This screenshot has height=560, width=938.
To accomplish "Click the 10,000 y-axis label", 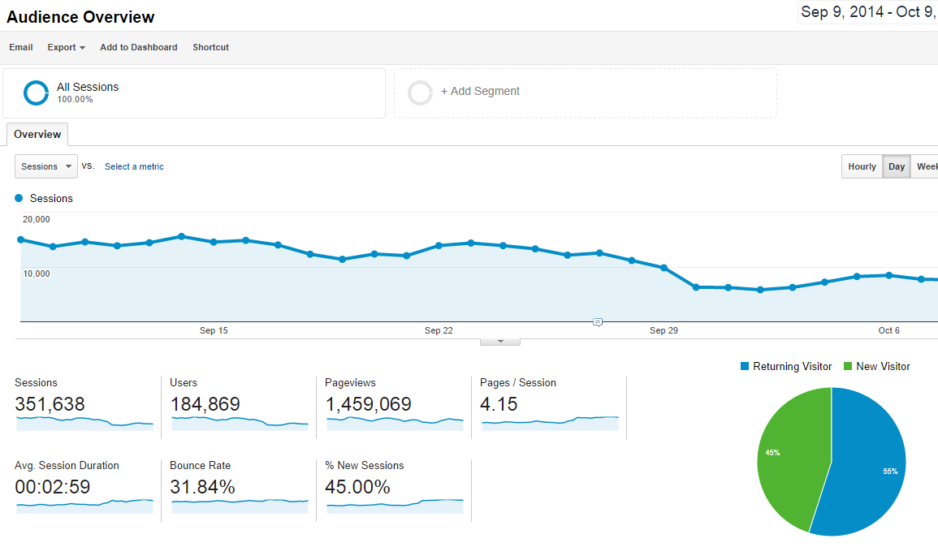I will [x=37, y=274].
